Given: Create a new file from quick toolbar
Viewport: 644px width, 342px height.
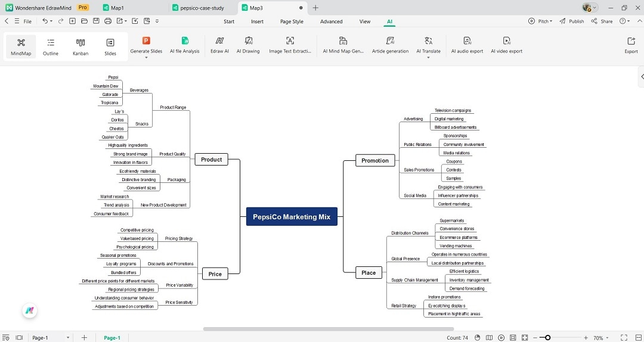Looking at the screenshot, I should coord(72,21).
